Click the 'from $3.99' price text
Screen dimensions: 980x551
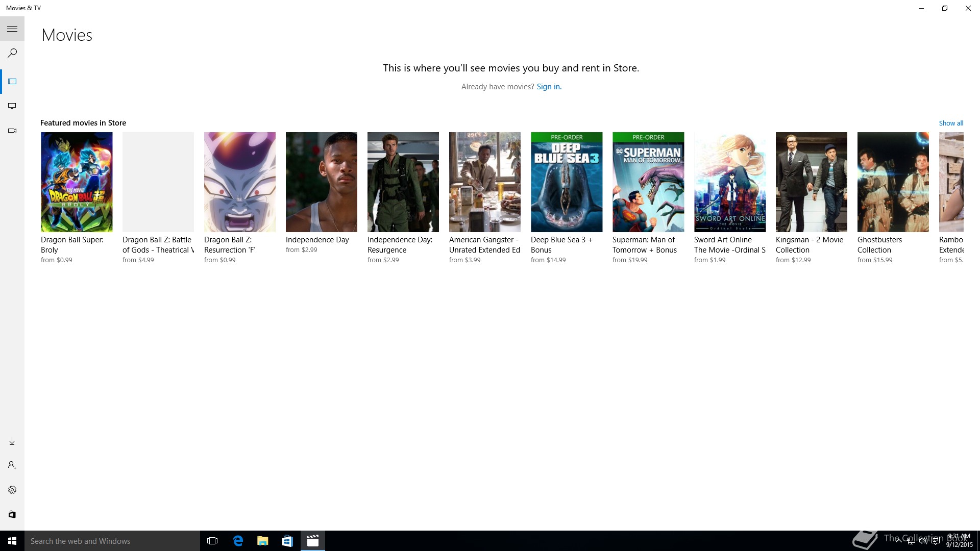(x=465, y=260)
